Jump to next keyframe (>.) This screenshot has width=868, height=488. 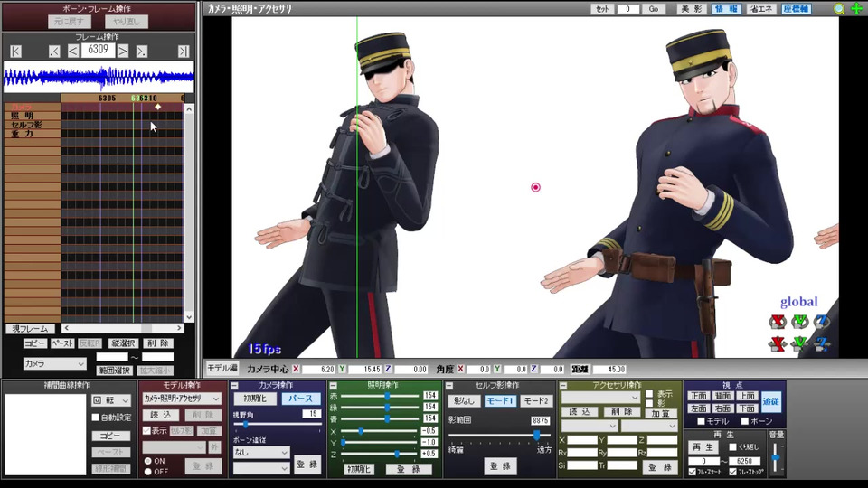(x=142, y=52)
